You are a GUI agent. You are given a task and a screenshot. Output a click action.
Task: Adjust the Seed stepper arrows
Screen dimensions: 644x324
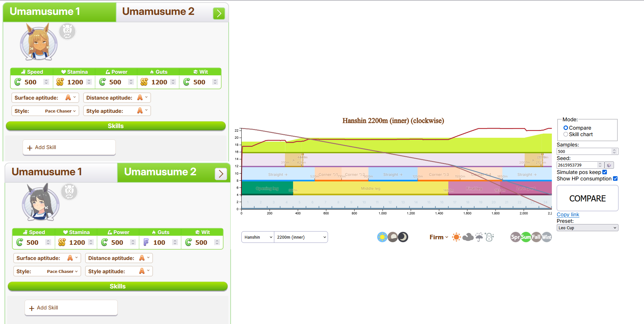(600, 165)
